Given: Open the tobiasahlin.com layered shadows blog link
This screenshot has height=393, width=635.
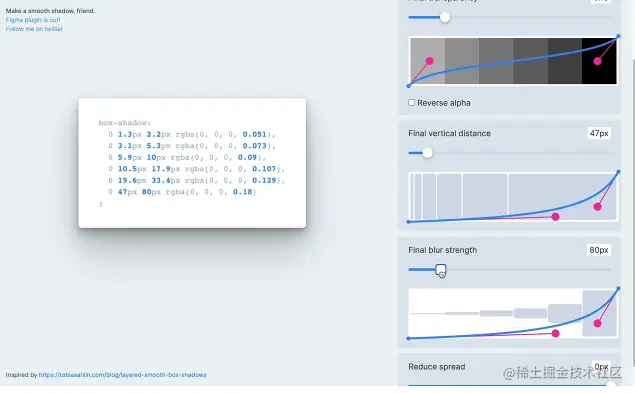Looking at the screenshot, I should tap(122, 375).
